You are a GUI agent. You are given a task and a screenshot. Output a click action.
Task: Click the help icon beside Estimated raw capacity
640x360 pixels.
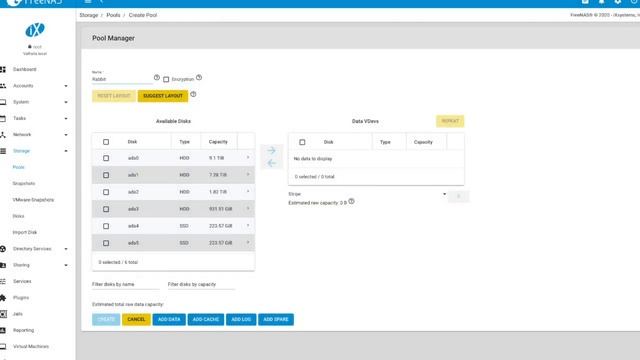(351, 202)
